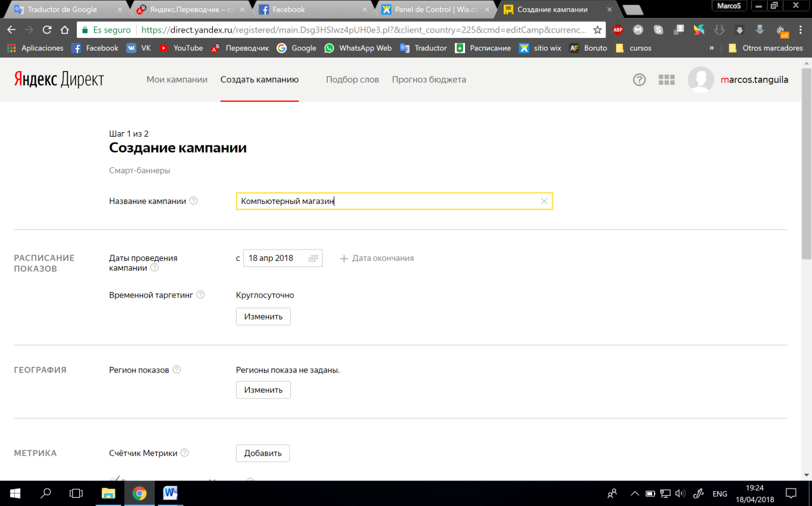Show hidden system tray icons arrow
The width and height of the screenshot is (812, 506).
click(x=635, y=494)
